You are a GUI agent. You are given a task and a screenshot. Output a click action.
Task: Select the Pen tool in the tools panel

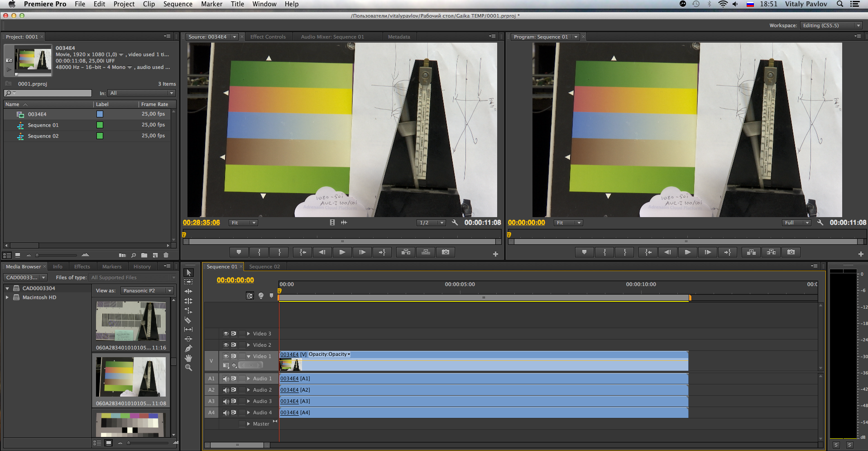(188, 349)
